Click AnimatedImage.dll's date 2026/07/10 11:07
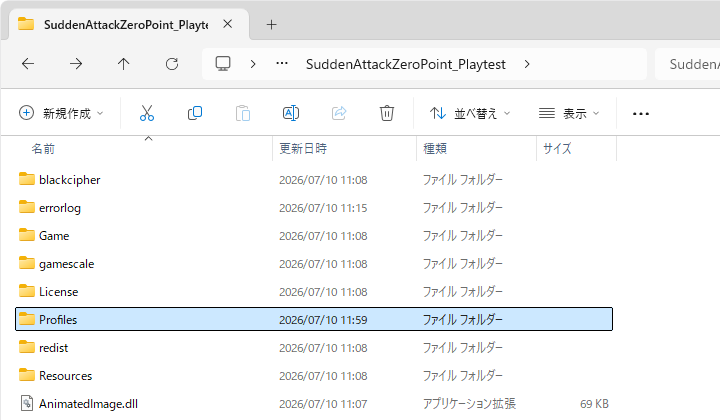 pyautogui.click(x=323, y=404)
